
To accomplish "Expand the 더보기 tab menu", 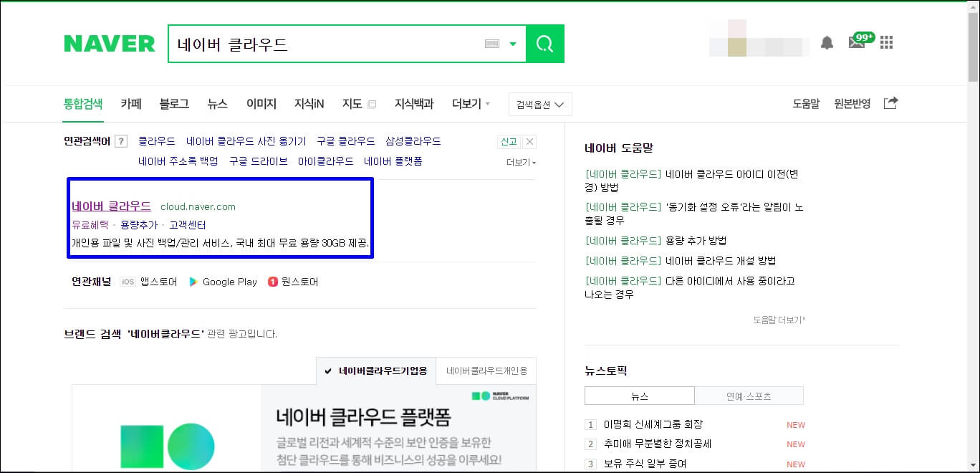I will pyautogui.click(x=471, y=104).
